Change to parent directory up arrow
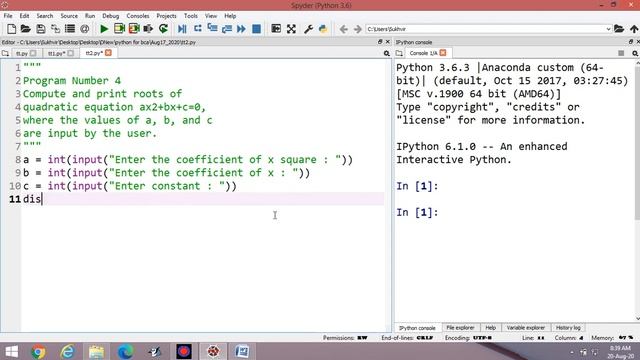Image resolution: width=640 pixels, height=360 pixels. [633, 29]
